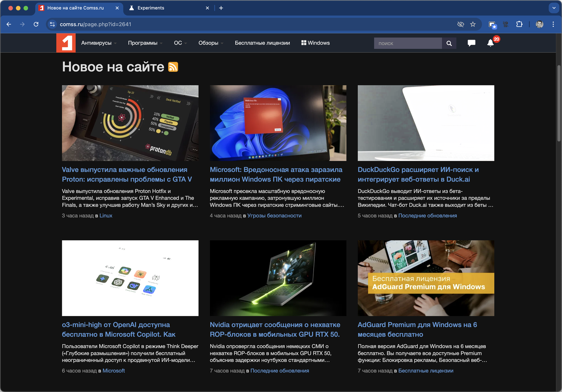
Task: Click the address bar URL comss.ru/page.php
Action: (96, 24)
